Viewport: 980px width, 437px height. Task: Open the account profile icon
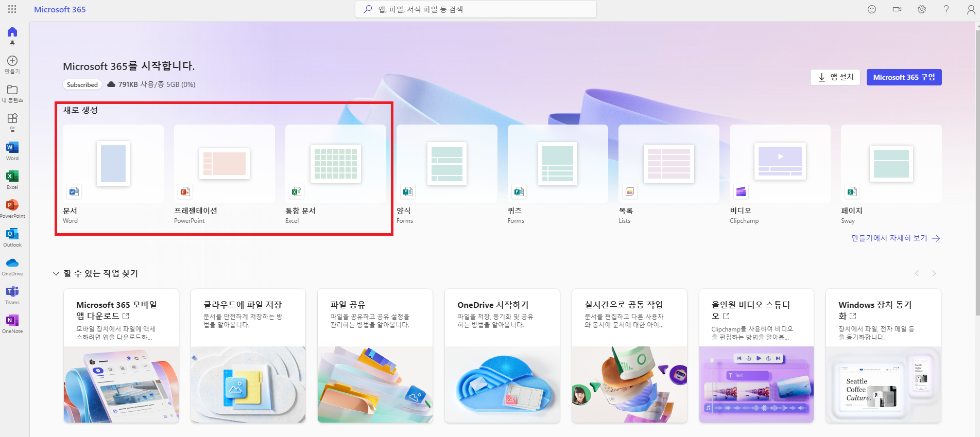(971, 9)
